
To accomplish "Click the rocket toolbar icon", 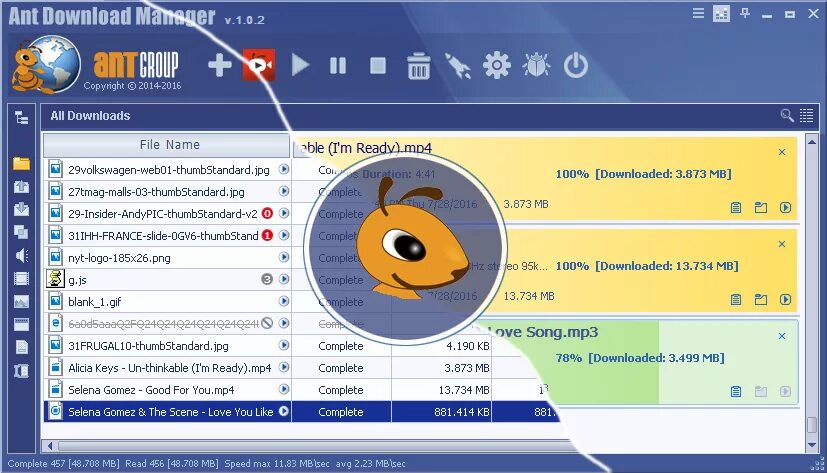I will click(458, 66).
